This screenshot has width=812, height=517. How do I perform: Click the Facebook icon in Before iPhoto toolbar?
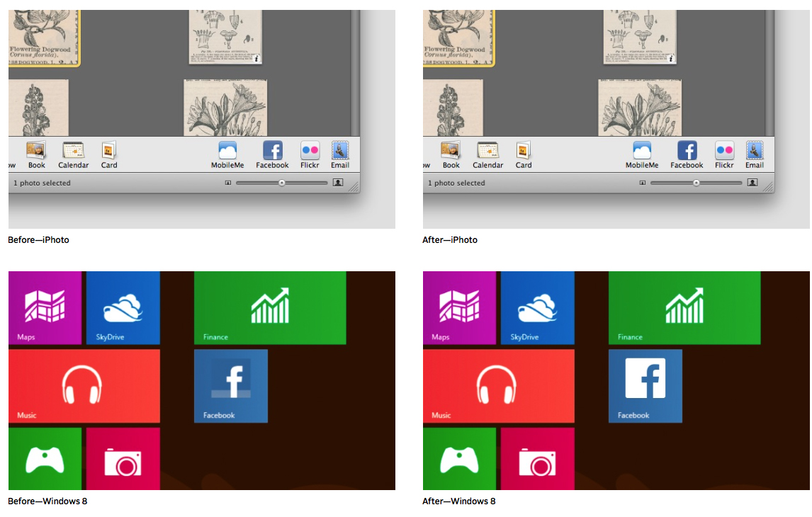[273, 151]
